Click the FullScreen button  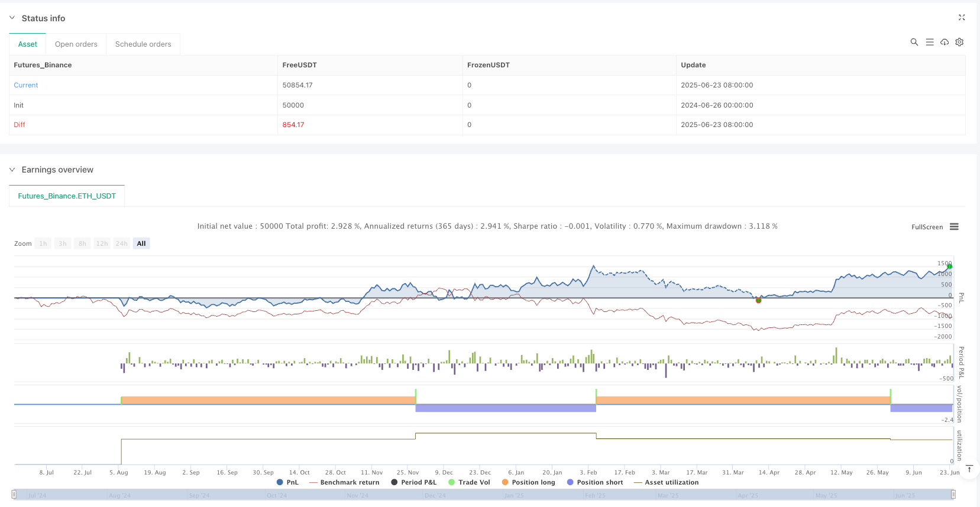pyautogui.click(x=927, y=227)
